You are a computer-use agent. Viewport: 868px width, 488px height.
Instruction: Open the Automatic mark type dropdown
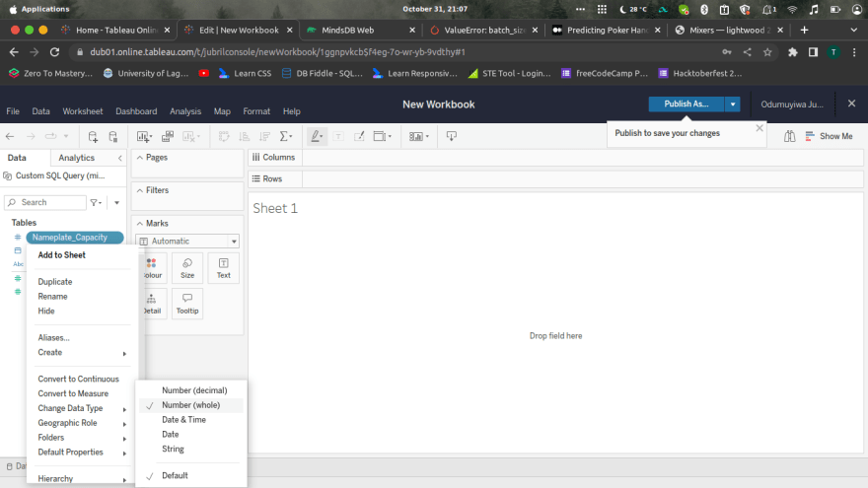pyautogui.click(x=187, y=242)
